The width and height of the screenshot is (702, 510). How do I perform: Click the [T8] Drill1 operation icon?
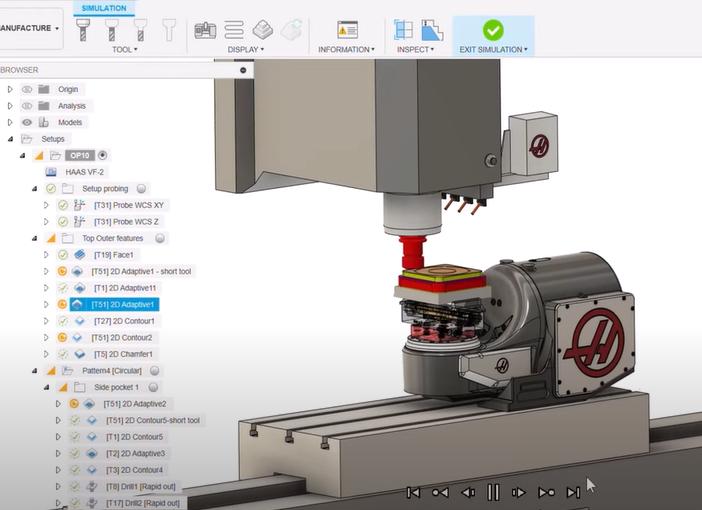[92, 486]
